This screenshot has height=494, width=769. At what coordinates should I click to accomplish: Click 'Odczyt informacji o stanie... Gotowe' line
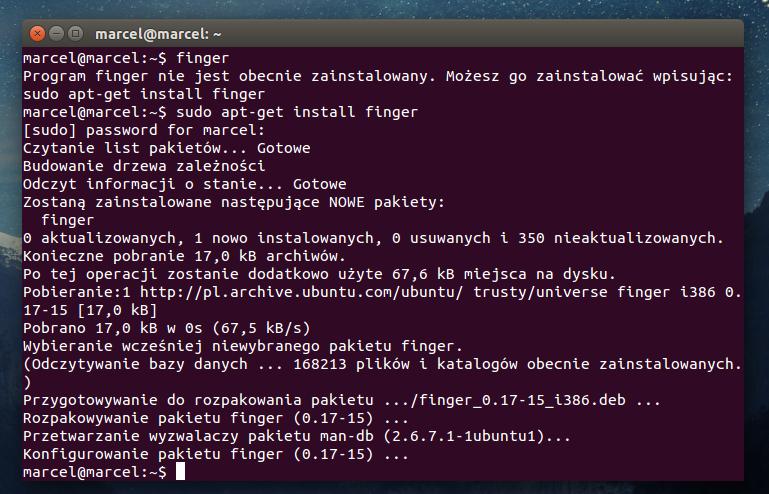click(x=185, y=184)
